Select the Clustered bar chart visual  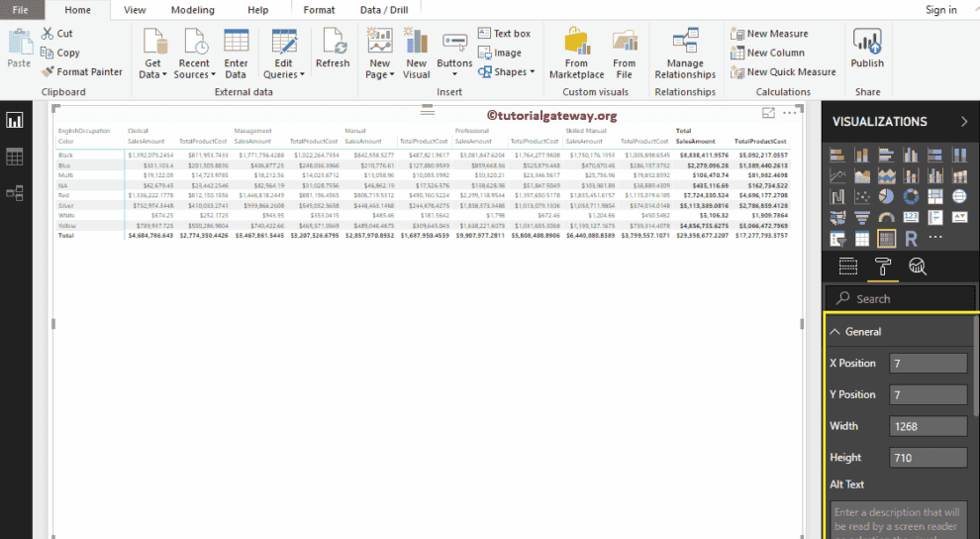coord(886,156)
